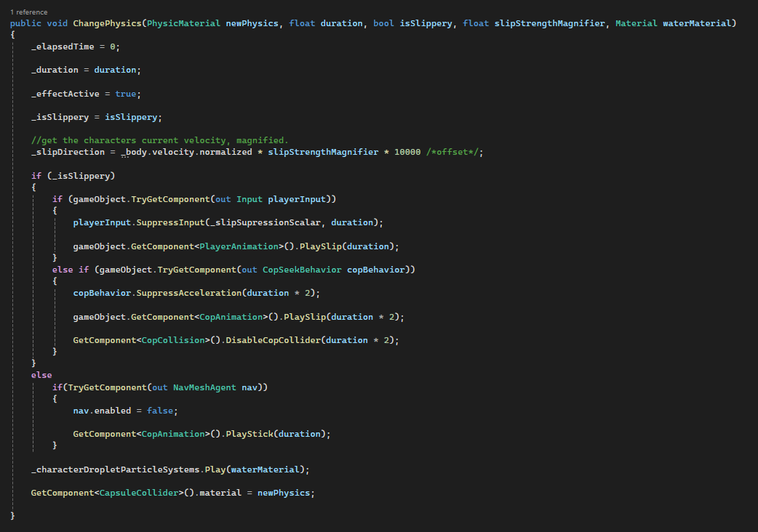The width and height of the screenshot is (758, 532).
Task: Click the 10000 numeric literal
Action: tap(407, 152)
